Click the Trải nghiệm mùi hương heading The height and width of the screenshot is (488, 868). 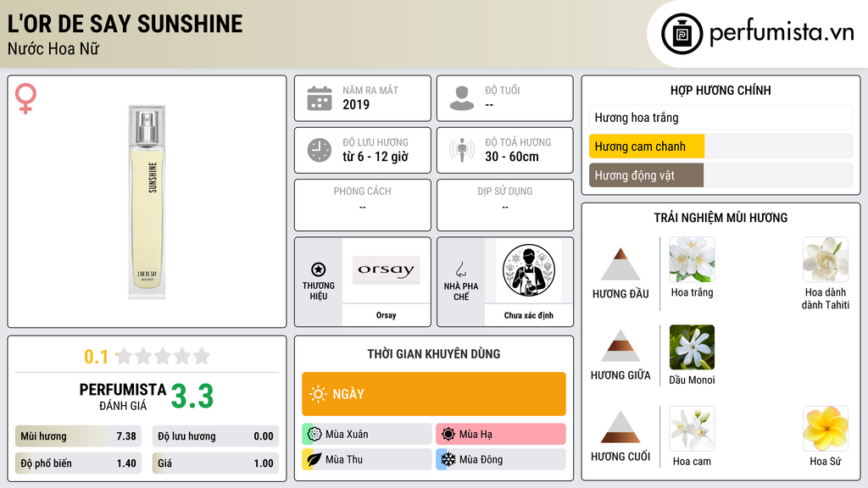point(721,218)
